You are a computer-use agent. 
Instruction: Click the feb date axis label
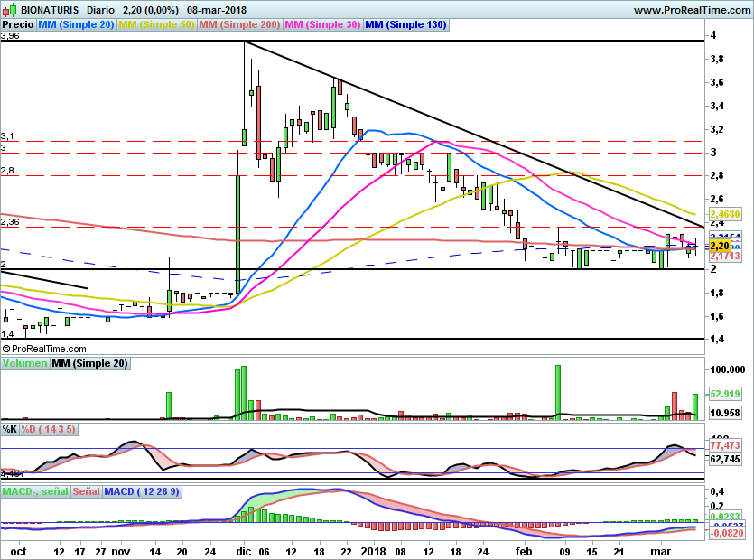pos(524,552)
